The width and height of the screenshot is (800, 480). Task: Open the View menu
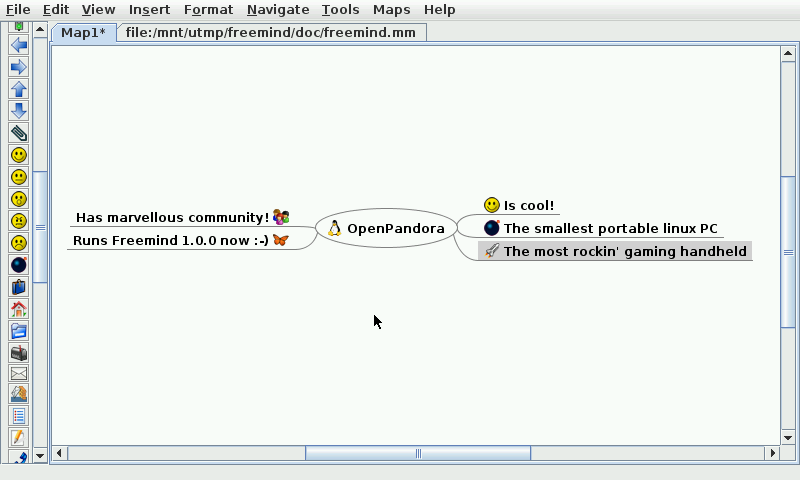point(98,10)
